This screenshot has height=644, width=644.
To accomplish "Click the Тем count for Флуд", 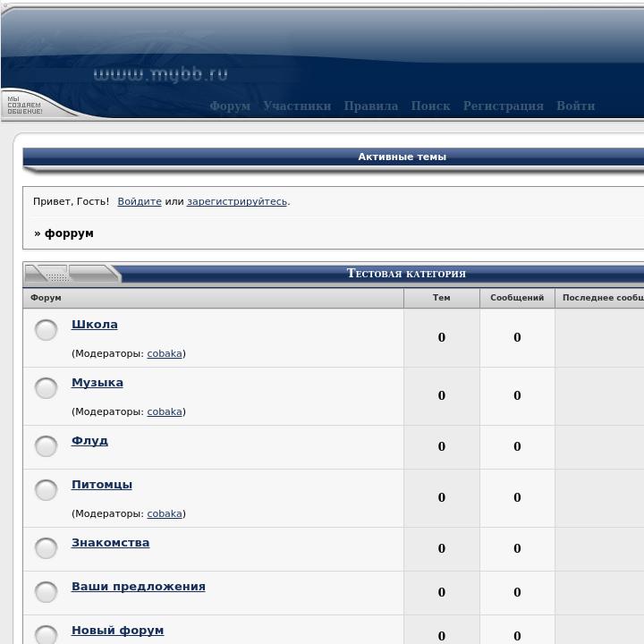I will pyautogui.click(x=442, y=446).
